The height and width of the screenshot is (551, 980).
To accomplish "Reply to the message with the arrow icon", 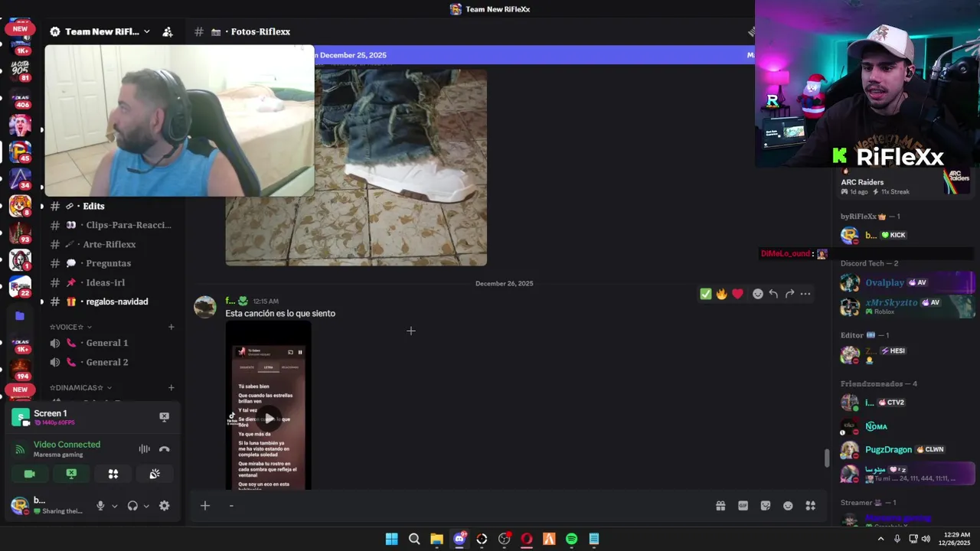I will pyautogui.click(x=773, y=294).
